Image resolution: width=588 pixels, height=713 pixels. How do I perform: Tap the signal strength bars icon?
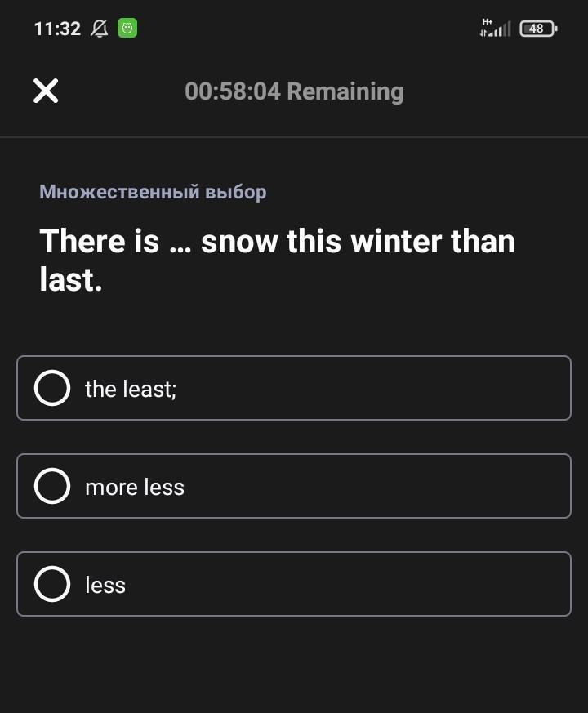(499, 30)
